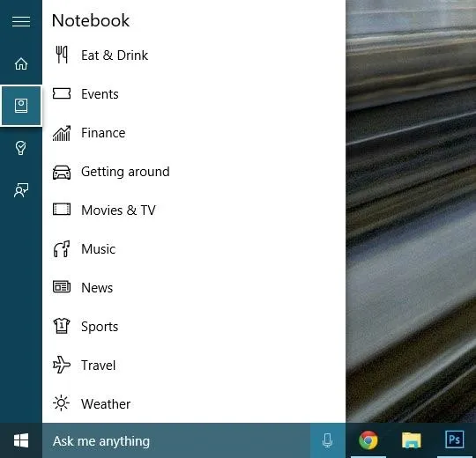Choose Getting around in Notebook
The height and width of the screenshot is (458, 476).
coord(194,172)
